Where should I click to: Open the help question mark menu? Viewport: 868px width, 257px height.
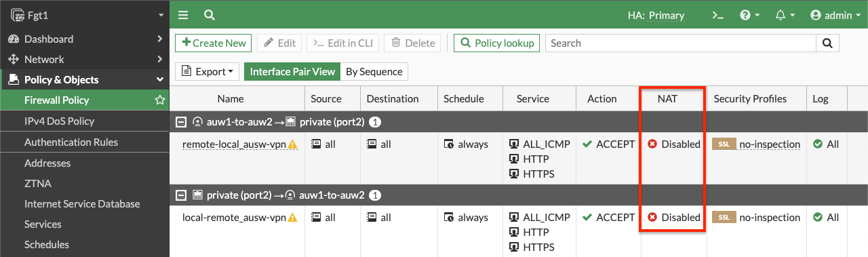pyautogui.click(x=749, y=15)
